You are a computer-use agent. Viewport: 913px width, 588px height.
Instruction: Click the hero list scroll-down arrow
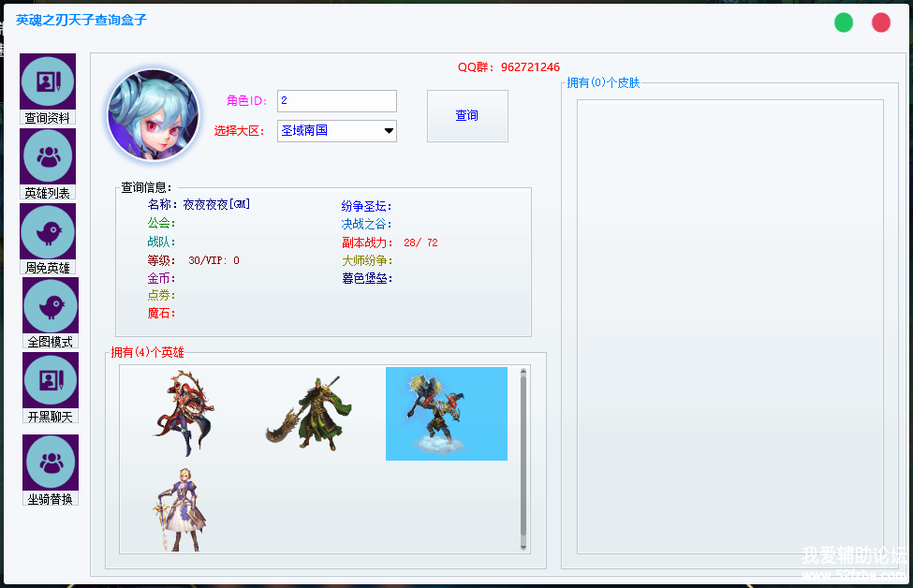523,547
